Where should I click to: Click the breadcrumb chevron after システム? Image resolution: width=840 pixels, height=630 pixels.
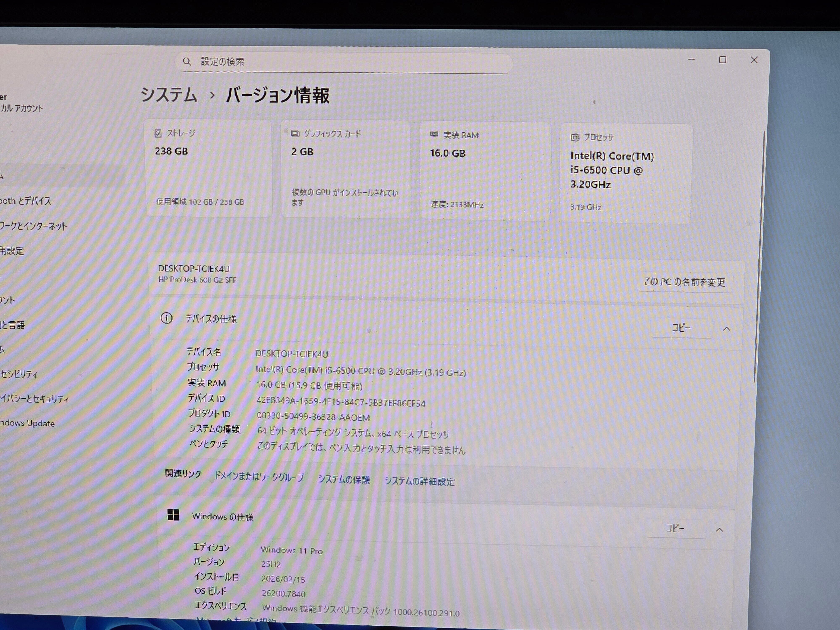[x=212, y=95]
